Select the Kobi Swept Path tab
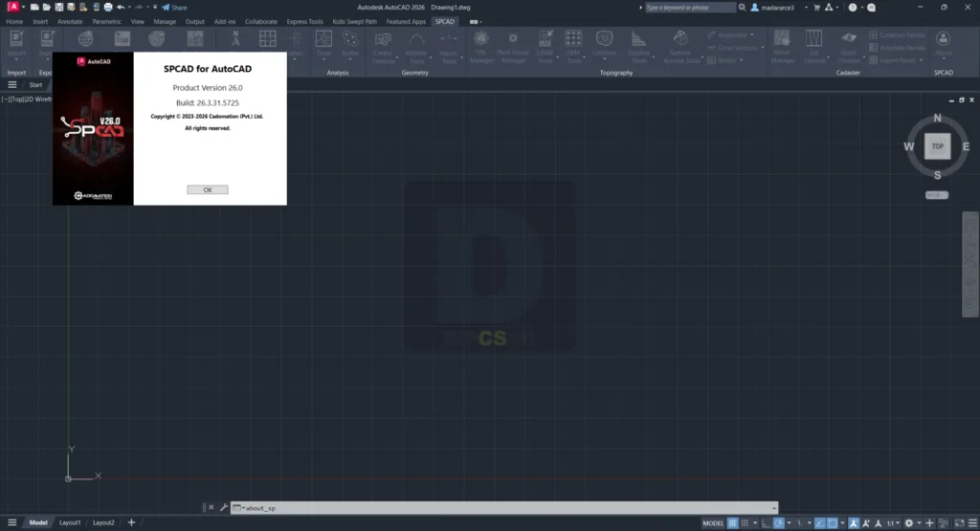Screen dimensions: 980x531 354,21
